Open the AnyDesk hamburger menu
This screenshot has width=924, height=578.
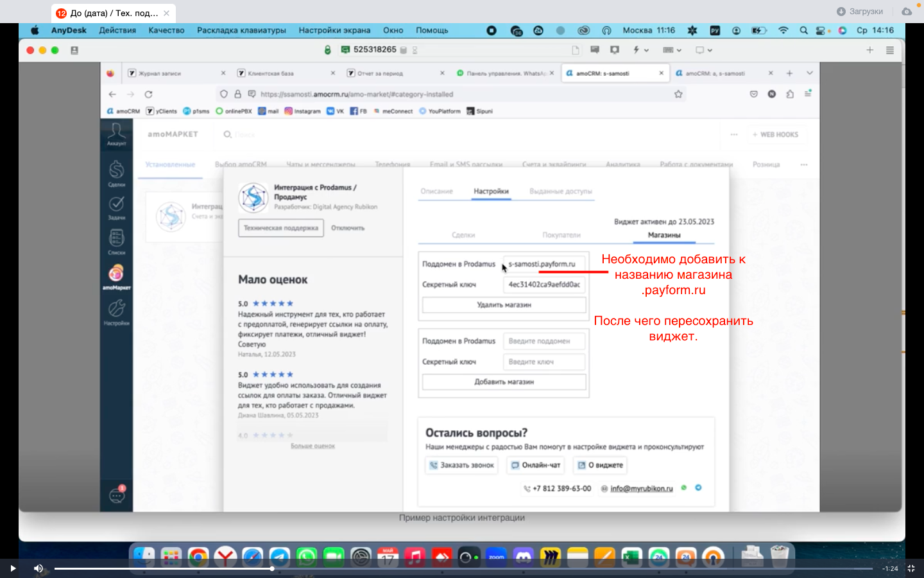tap(890, 49)
